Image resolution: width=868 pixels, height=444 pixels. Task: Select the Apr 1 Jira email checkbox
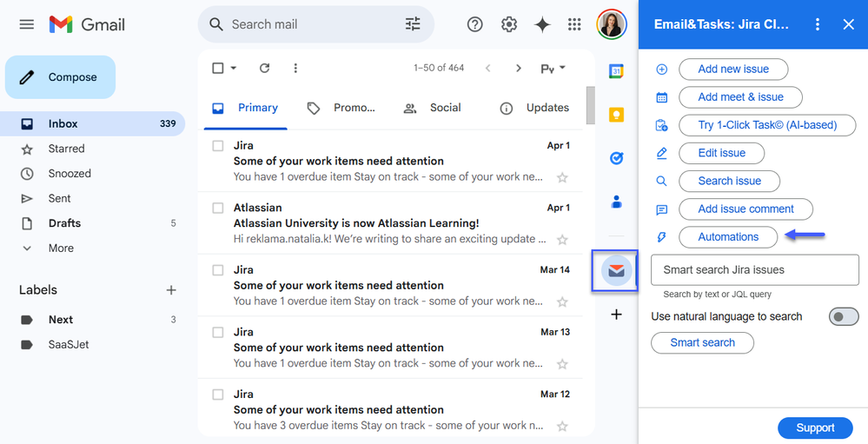tap(218, 146)
